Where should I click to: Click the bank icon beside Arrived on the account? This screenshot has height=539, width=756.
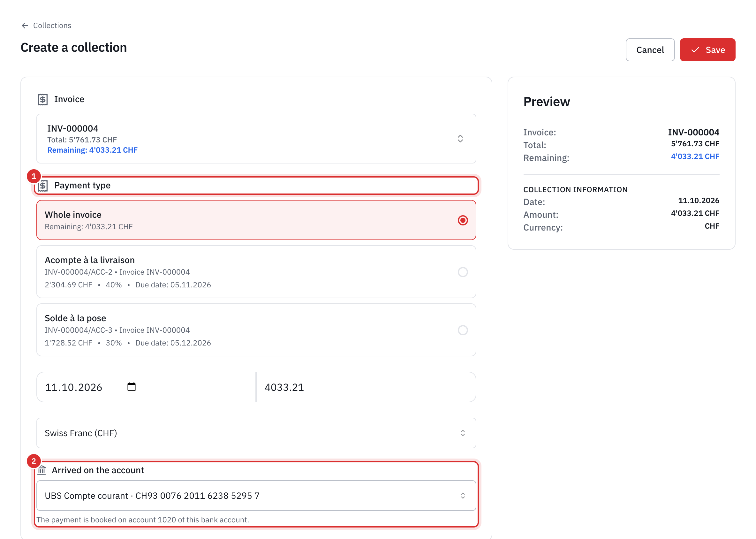[42, 470]
